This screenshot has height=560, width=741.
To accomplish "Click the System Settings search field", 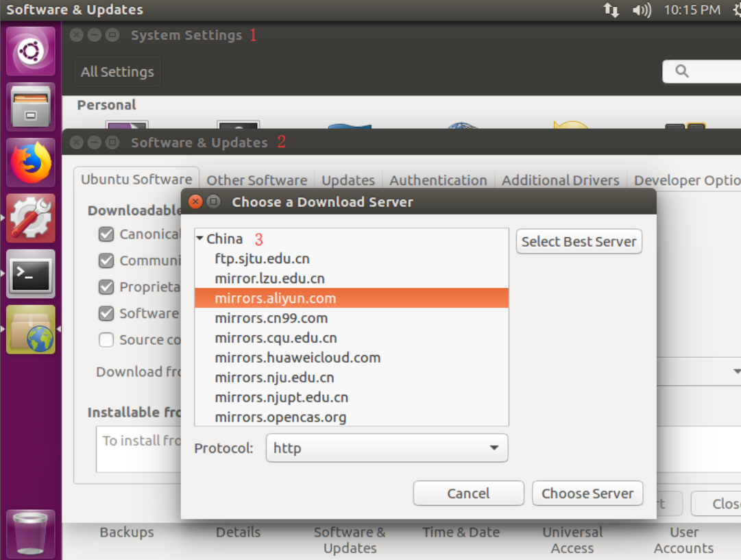I will point(703,71).
